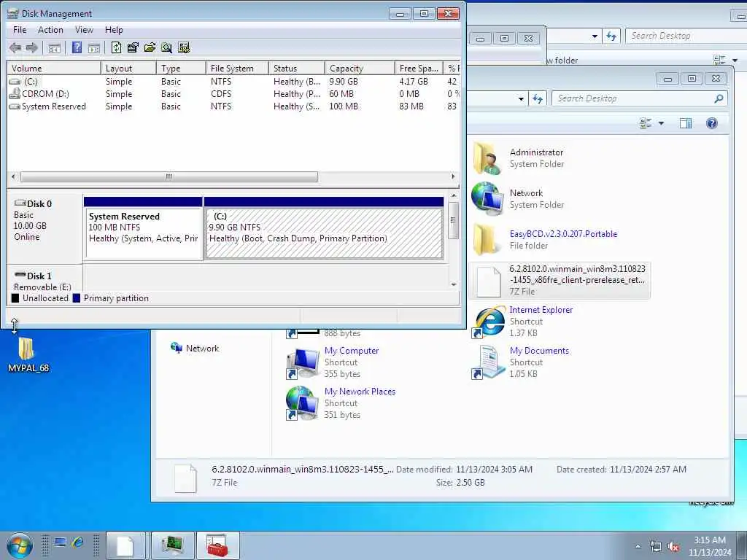Click Show Desktop quick launch icon
This screenshot has width=747, height=560.
click(60, 542)
